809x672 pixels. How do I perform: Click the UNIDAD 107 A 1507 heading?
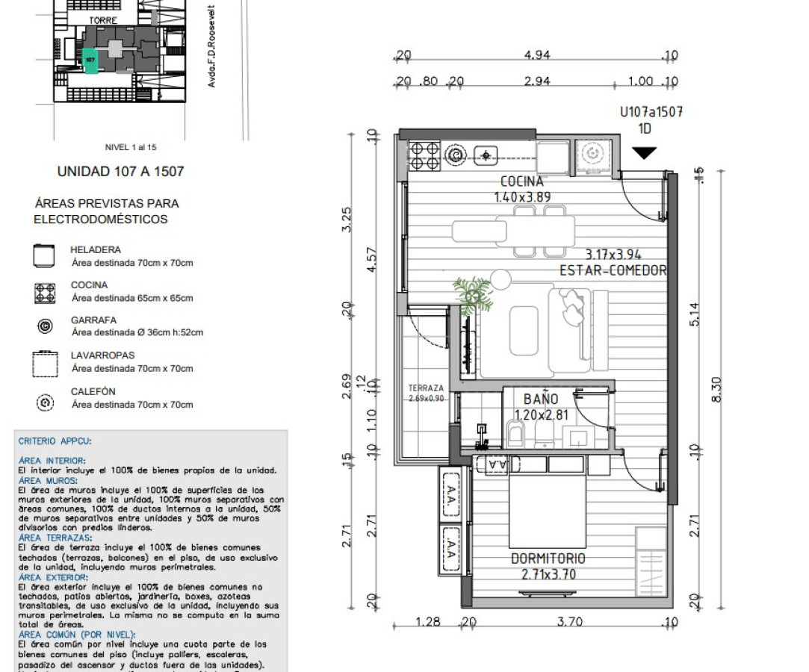pyautogui.click(x=121, y=171)
